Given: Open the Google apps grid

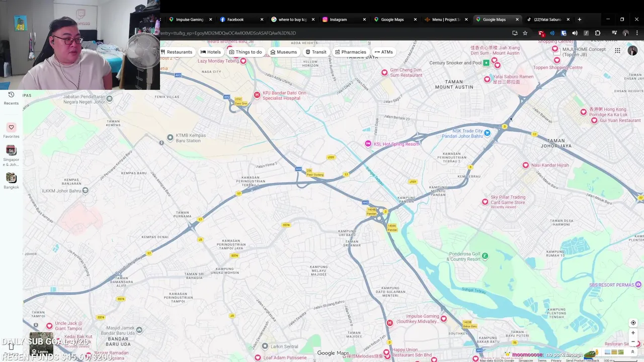Looking at the screenshot, I should 617,51.
